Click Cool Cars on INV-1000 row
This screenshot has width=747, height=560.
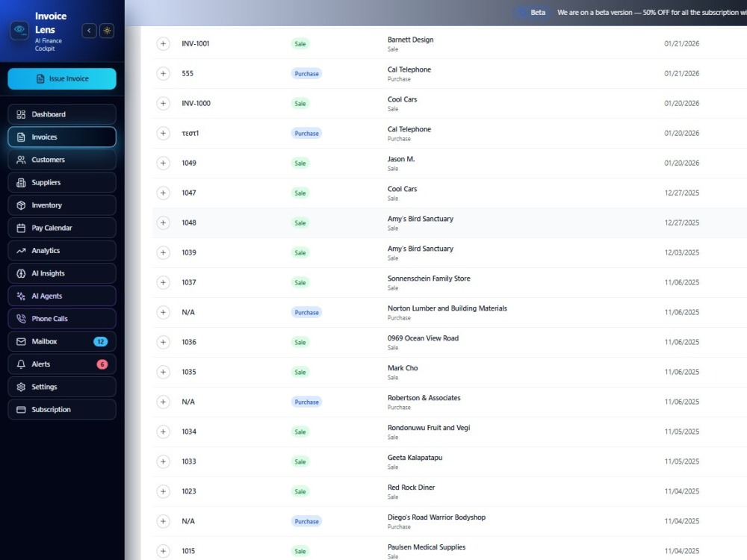tap(402, 99)
